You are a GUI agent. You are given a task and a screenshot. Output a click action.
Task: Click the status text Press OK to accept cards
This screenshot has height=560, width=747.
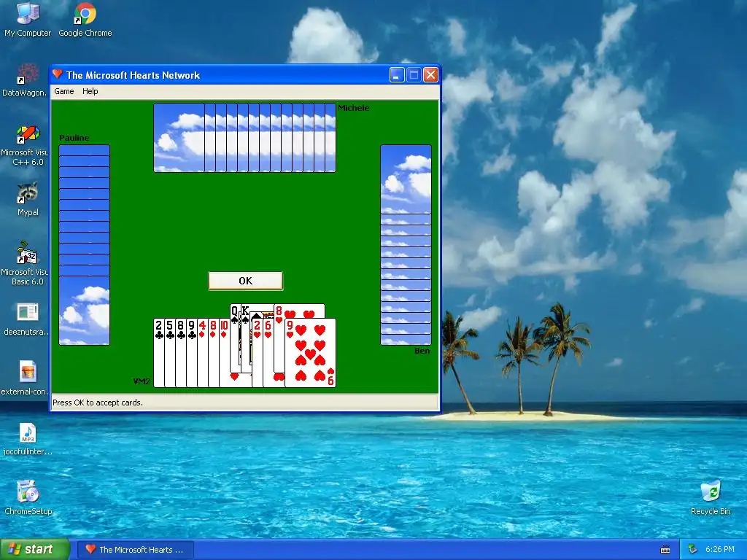click(98, 402)
